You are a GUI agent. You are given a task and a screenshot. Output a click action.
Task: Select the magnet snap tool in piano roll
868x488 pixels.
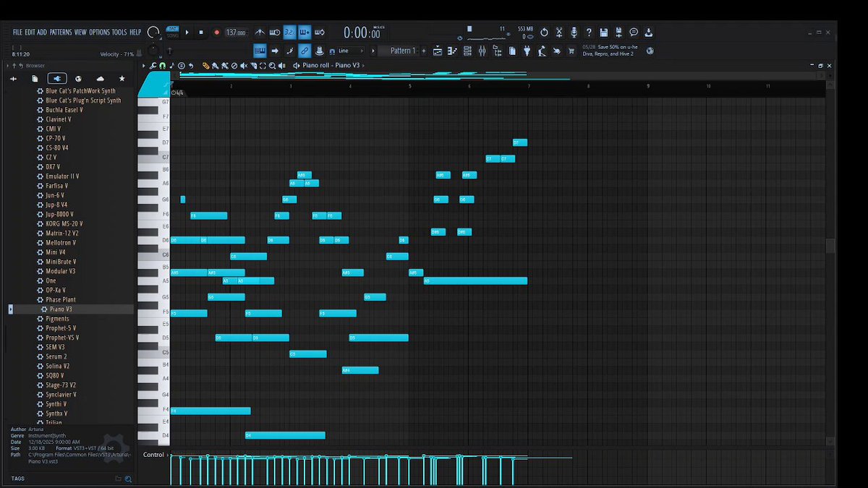click(x=162, y=66)
